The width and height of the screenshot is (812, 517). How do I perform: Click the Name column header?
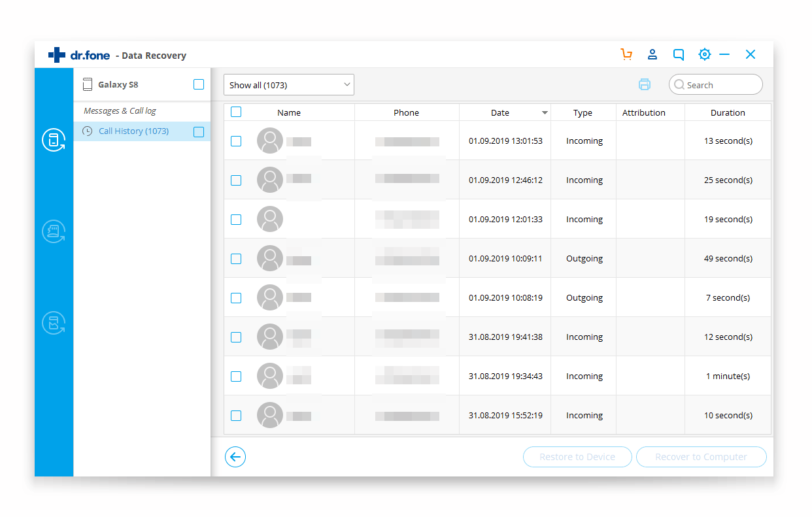(289, 112)
